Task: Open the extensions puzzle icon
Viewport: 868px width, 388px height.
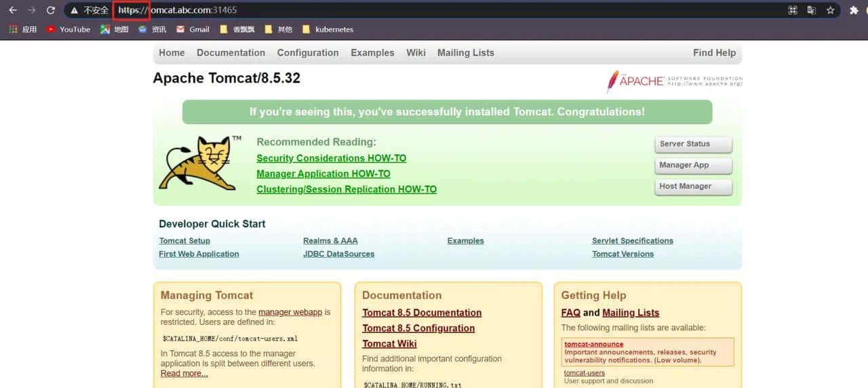Action: coord(854,10)
